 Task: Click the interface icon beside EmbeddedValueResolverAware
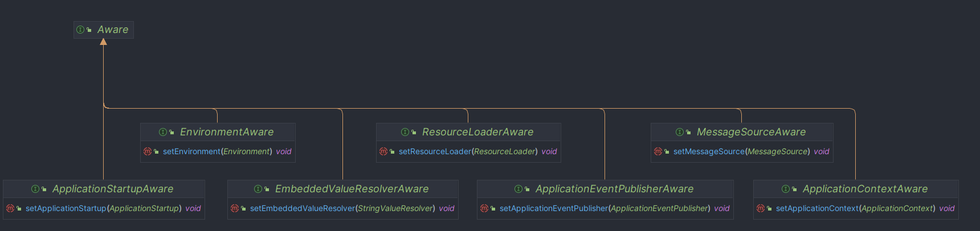point(258,189)
